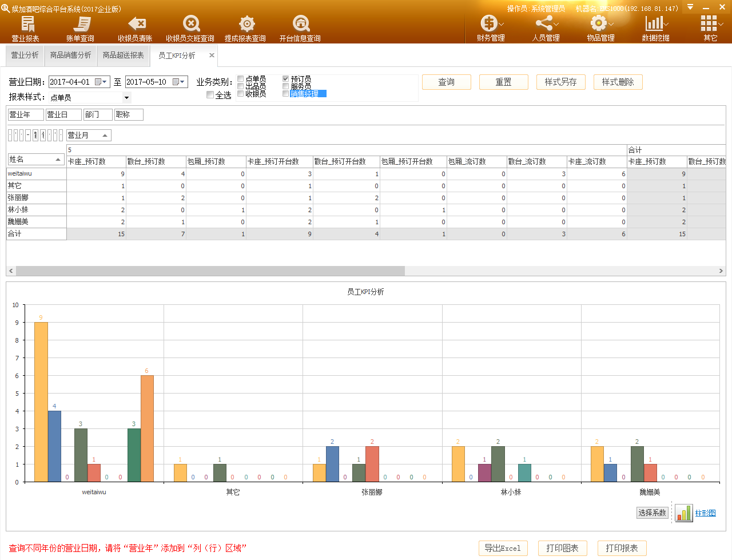Viewport: 732px width, 560px height.
Task: Uncheck the 预订员 checkbox
Action: point(286,79)
